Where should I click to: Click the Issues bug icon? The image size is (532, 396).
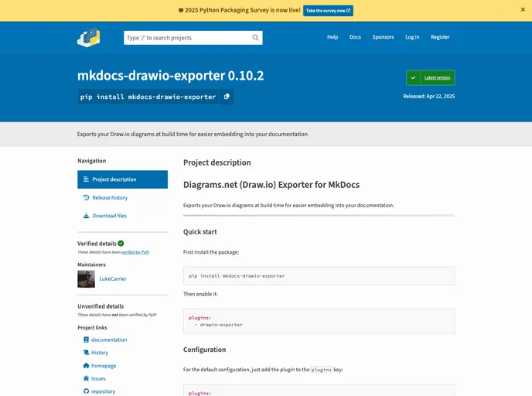86,378
